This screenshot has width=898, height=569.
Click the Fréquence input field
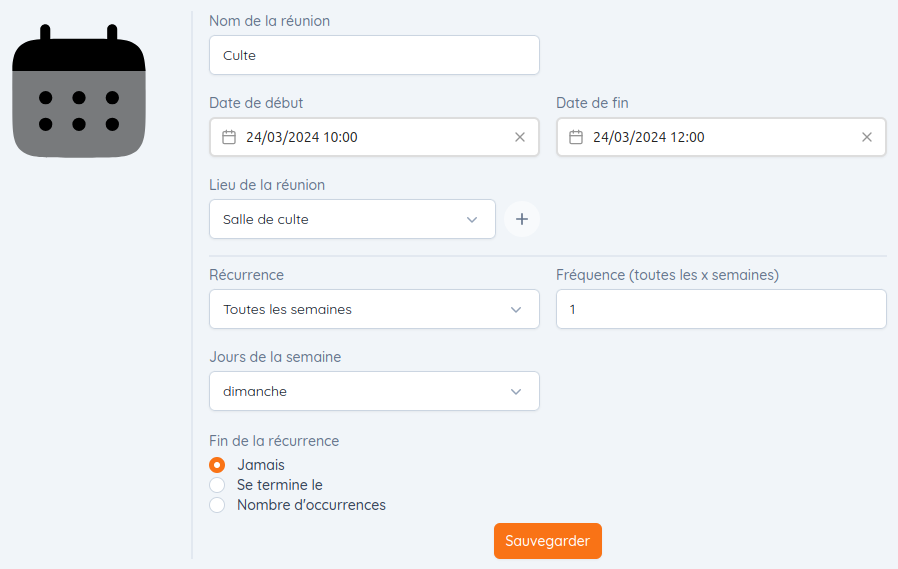pyautogui.click(x=722, y=309)
